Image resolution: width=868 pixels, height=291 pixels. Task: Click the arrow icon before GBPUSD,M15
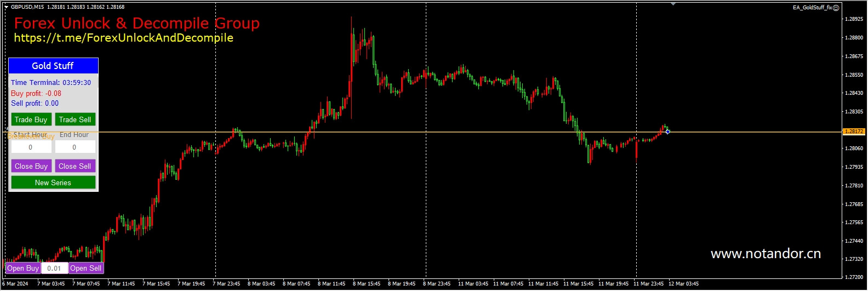6,7
